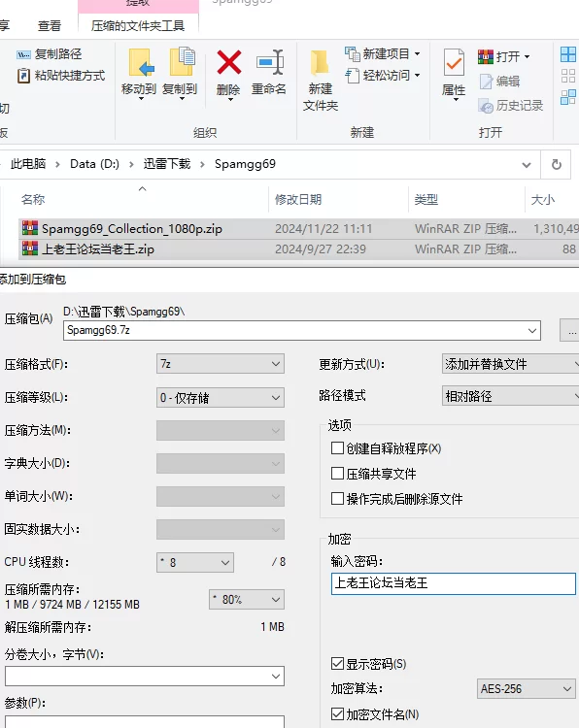579x728 pixels.
Task: Expand chevron after Data (D:) breadcrumb
Action: point(131,164)
